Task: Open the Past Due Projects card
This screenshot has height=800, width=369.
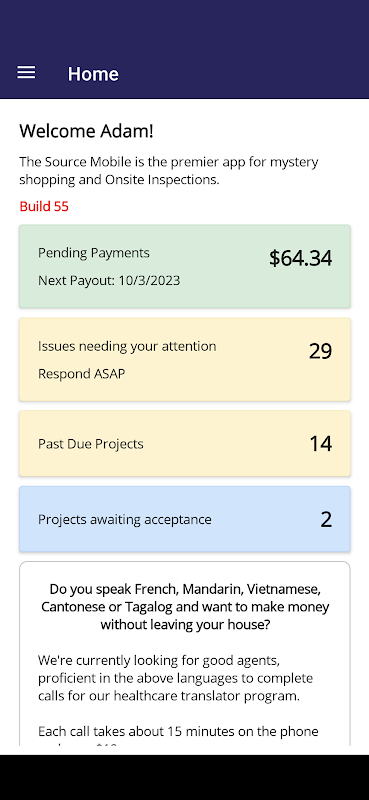Action: click(185, 444)
